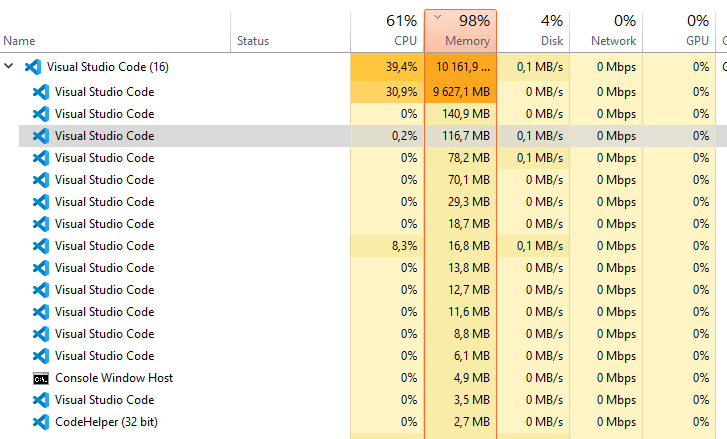Screen dimensions: 727x439
Task: Click the Console Window Host icon
Action: 41,378
